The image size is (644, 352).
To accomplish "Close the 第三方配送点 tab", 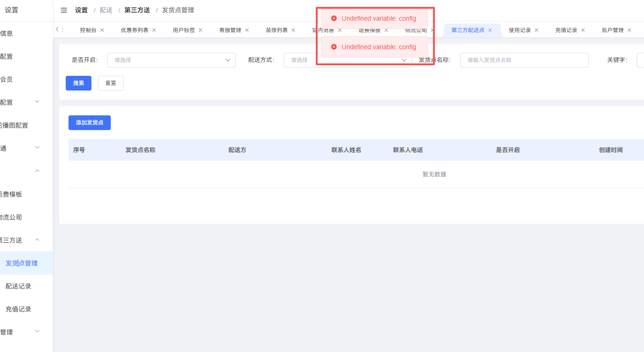I will [x=490, y=30].
